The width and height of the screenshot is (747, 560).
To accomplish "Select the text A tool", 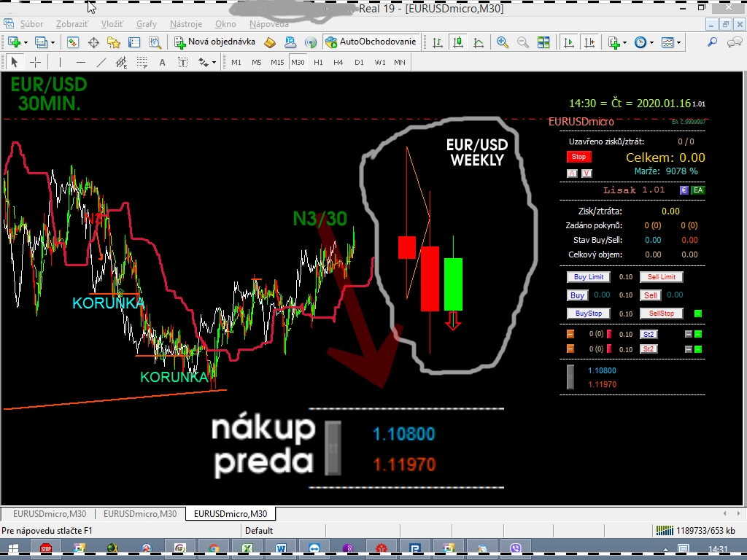I will 162,63.
